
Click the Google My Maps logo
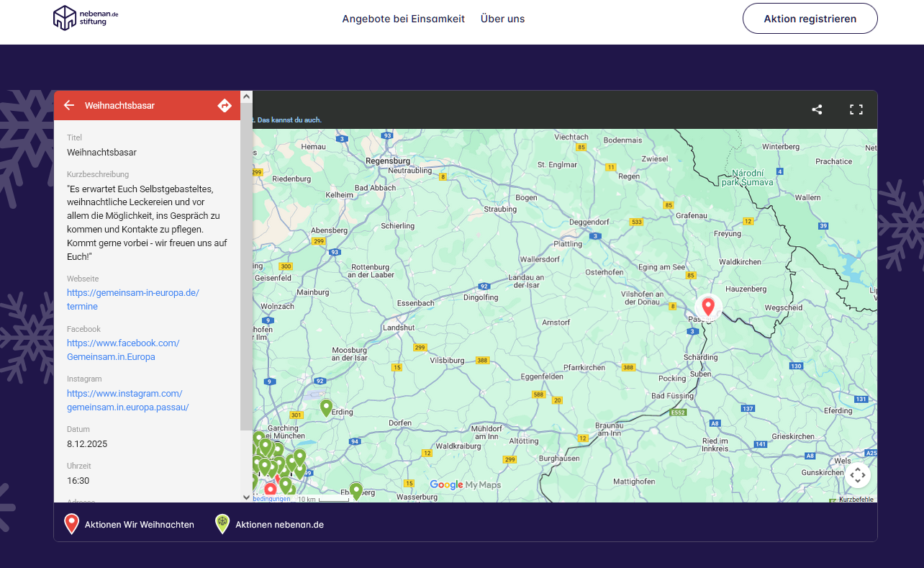[x=465, y=484]
